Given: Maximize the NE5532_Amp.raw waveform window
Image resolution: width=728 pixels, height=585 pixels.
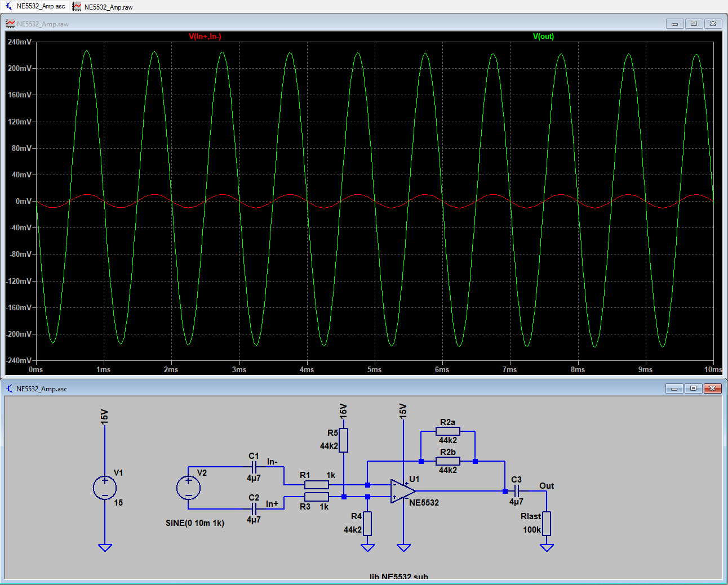Looking at the screenshot, I should (x=694, y=23).
